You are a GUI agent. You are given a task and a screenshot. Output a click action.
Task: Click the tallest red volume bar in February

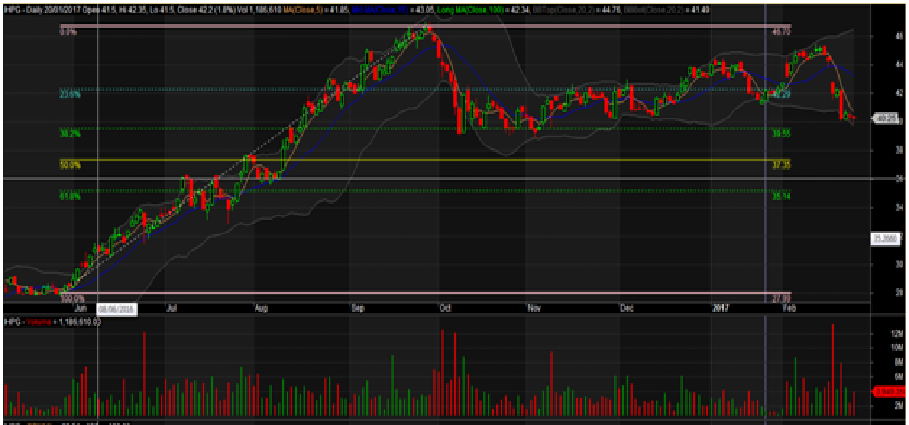point(832,368)
